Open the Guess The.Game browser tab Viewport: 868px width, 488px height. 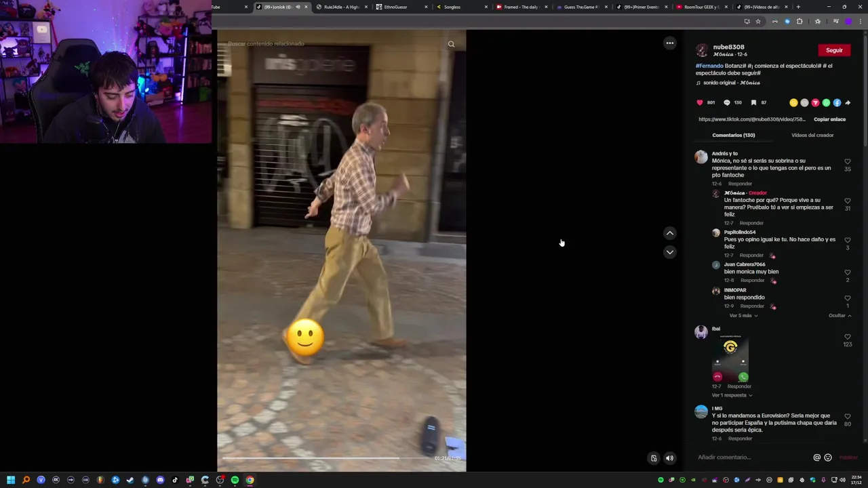(x=581, y=7)
